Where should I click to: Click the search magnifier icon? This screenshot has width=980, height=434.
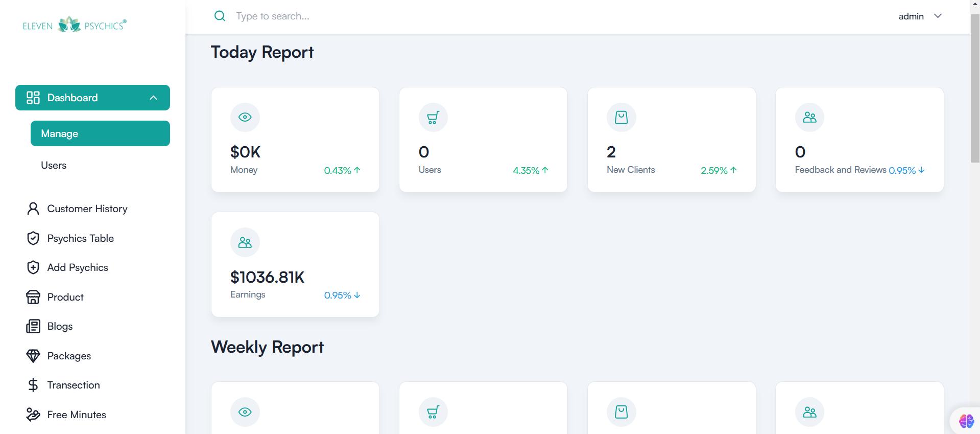pos(220,16)
